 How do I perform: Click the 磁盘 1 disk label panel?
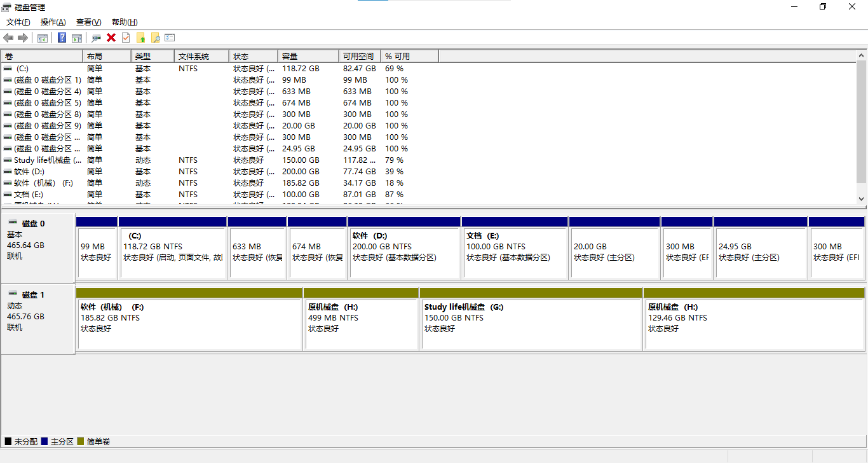point(38,318)
